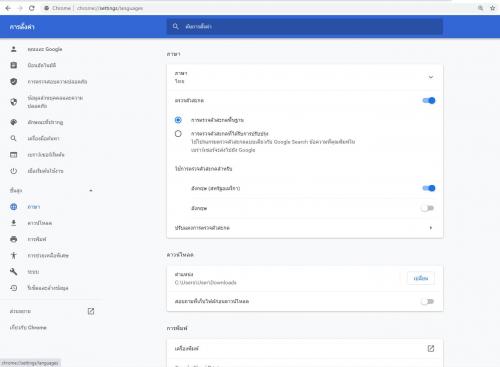
Task: Select the System label in sidebar
Action: point(33,272)
